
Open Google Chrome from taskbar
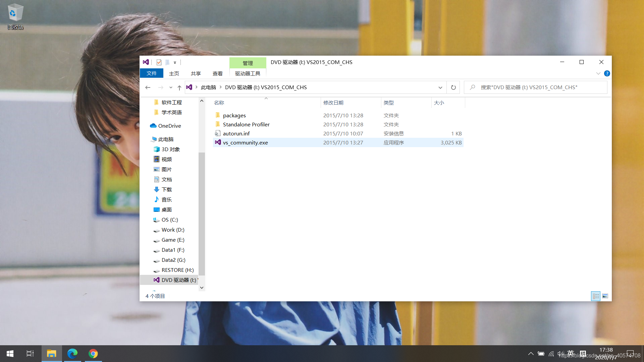93,354
